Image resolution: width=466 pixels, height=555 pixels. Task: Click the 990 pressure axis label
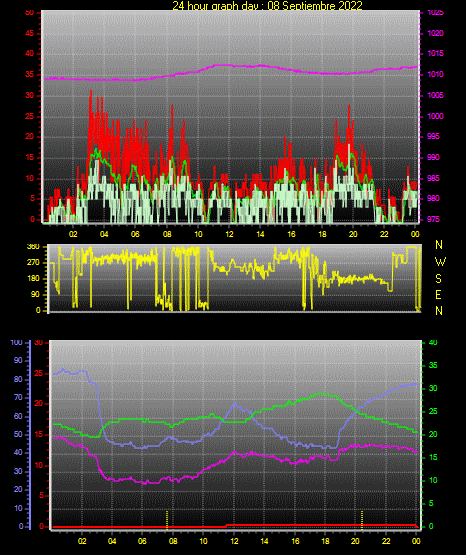(x=433, y=157)
